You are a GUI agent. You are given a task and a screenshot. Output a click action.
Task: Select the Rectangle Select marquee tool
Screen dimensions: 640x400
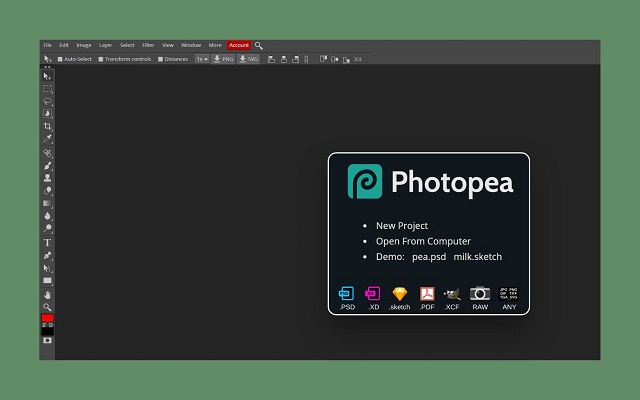pos(47,89)
